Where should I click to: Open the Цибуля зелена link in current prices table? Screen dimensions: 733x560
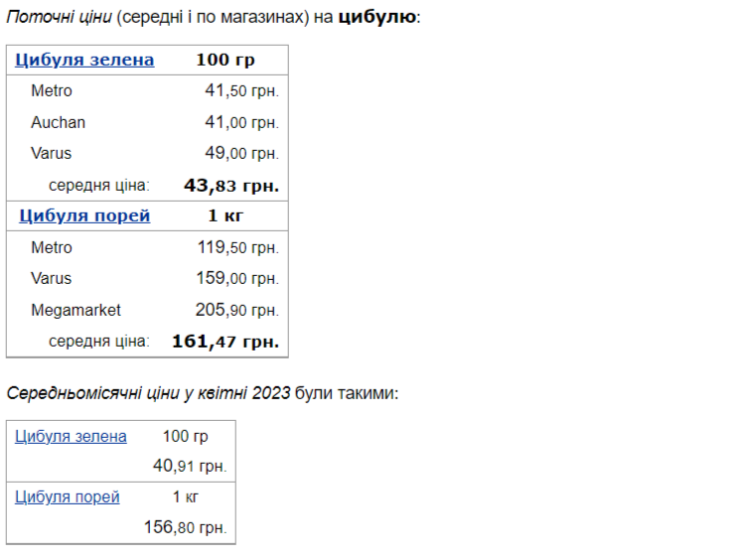(x=84, y=60)
